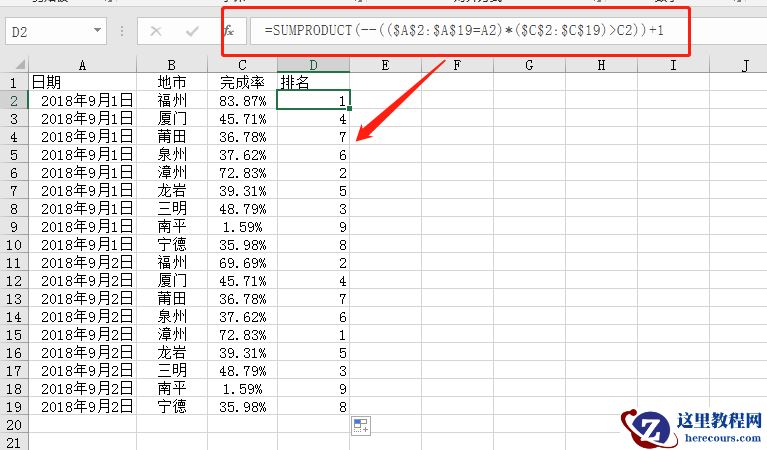The height and width of the screenshot is (450, 767).
Task: Click cell C15 showing 72.83%
Action: 242,335
